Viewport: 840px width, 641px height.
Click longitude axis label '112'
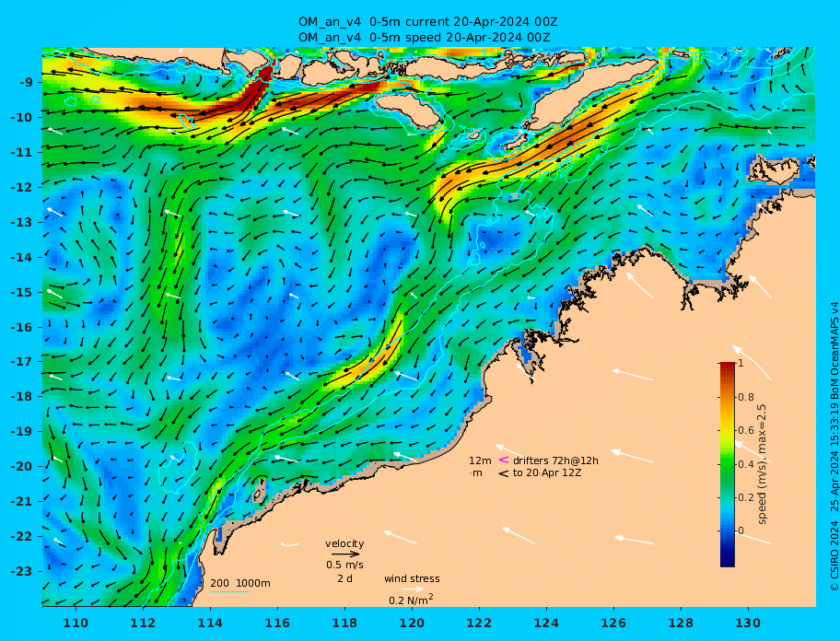[x=143, y=623]
